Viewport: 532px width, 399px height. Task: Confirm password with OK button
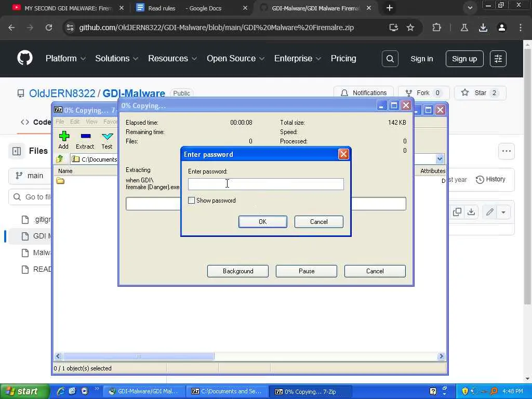click(x=262, y=221)
